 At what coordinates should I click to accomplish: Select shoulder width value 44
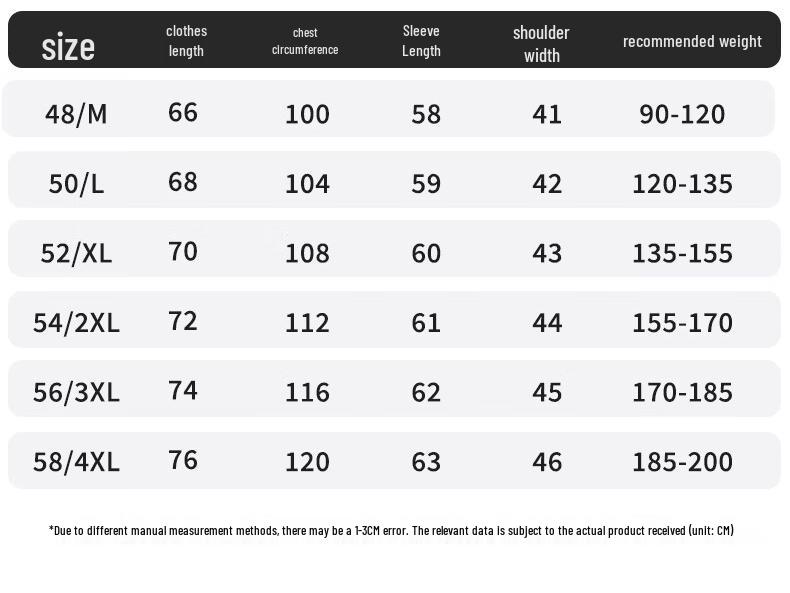pos(547,323)
